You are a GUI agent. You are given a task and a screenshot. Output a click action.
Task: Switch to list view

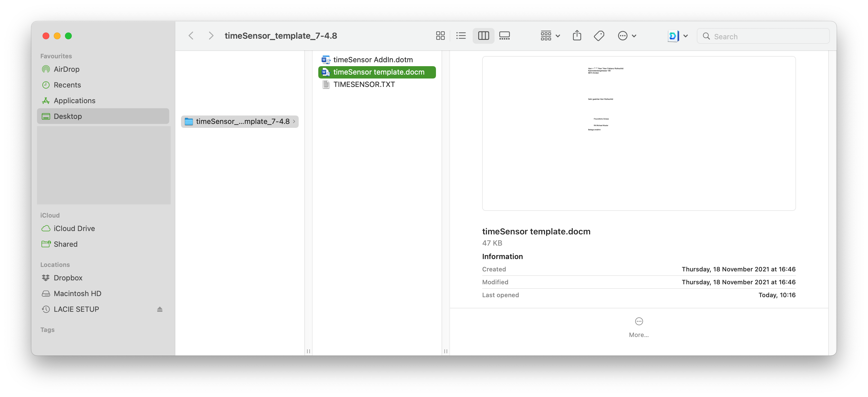point(461,36)
